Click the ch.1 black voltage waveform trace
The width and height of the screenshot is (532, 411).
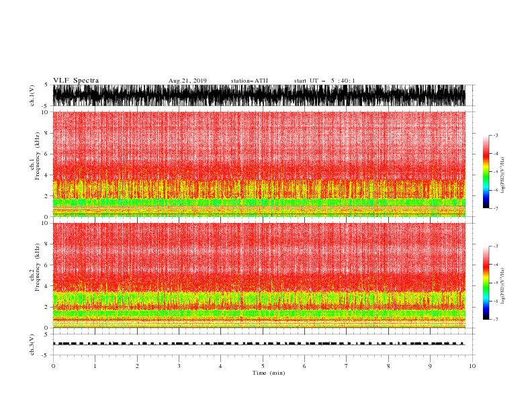pos(259,95)
